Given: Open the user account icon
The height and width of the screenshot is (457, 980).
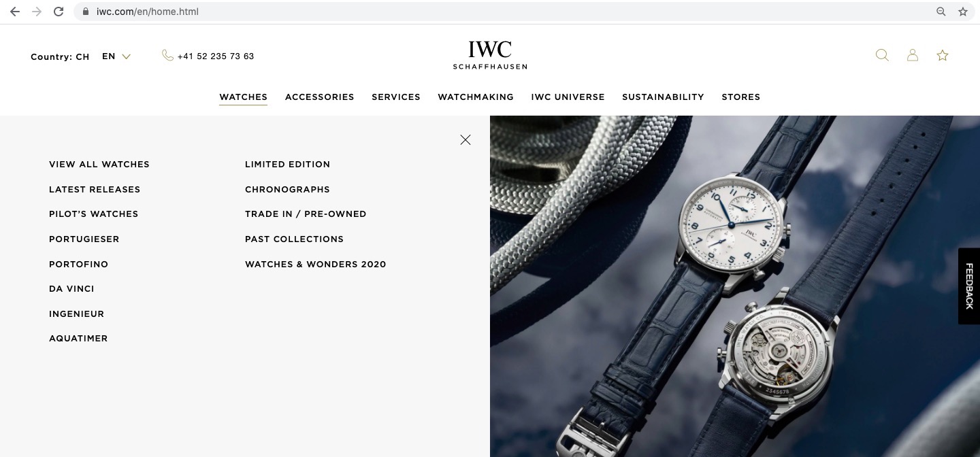Looking at the screenshot, I should [x=913, y=56].
